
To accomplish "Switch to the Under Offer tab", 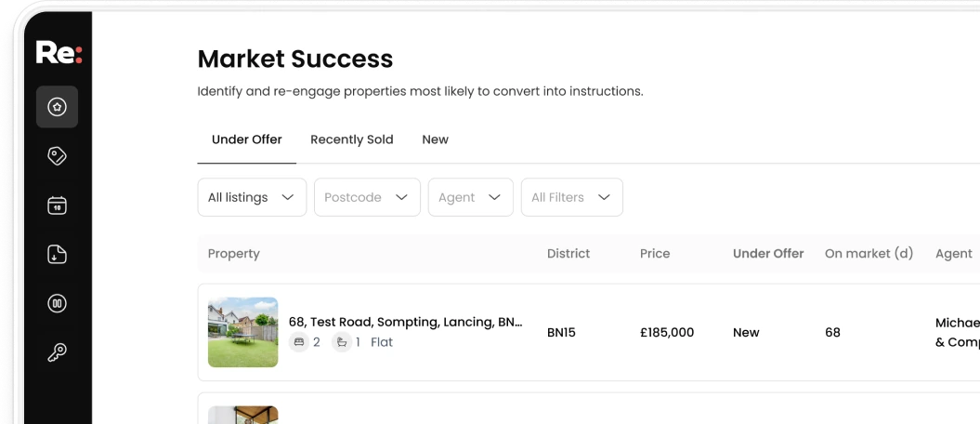I will 247,139.
